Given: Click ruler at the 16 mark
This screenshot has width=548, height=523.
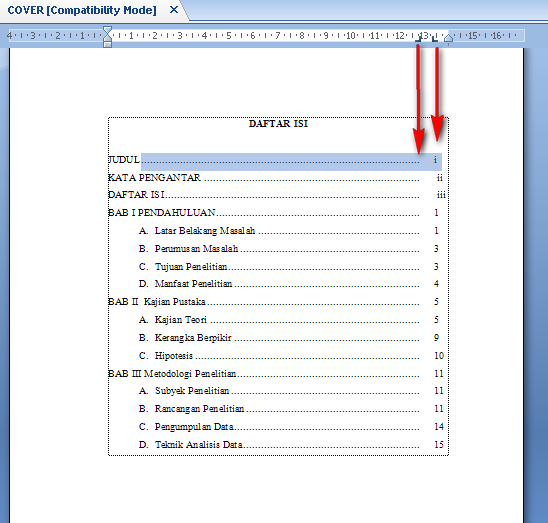Looking at the screenshot, I should [x=497, y=36].
